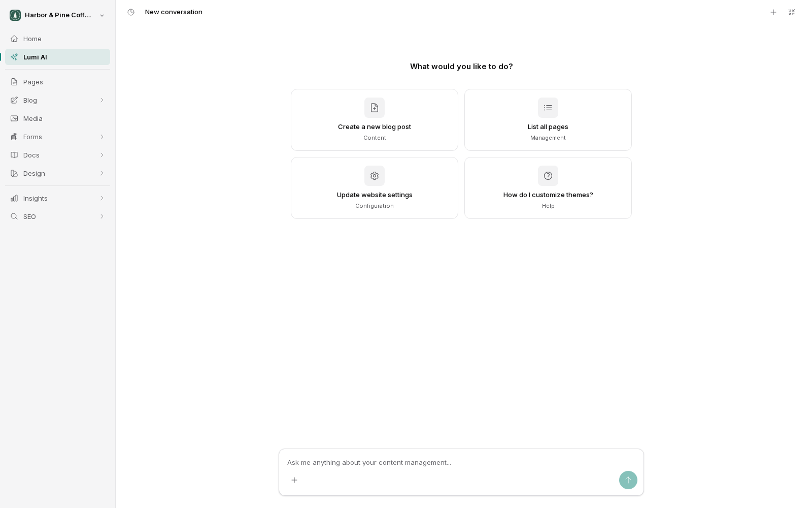Choose 'Update website settings' card
The width and height of the screenshot is (812, 508).
[375, 188]
